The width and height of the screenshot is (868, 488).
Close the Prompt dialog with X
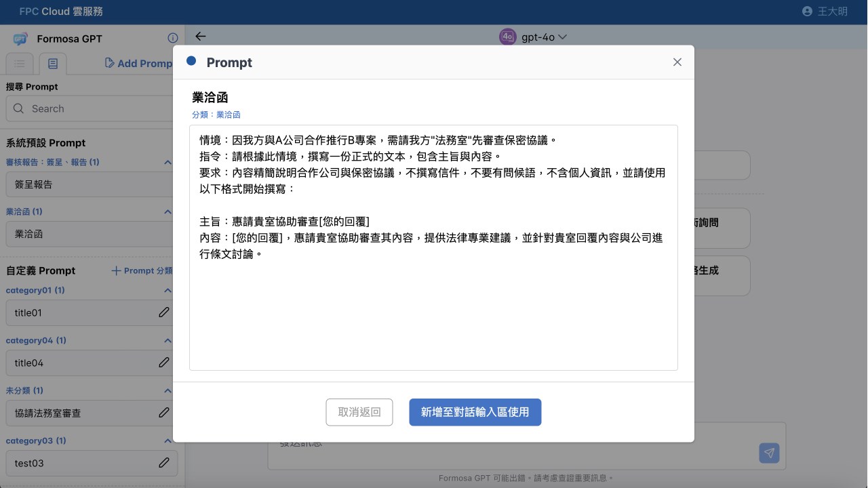point(677,62)
